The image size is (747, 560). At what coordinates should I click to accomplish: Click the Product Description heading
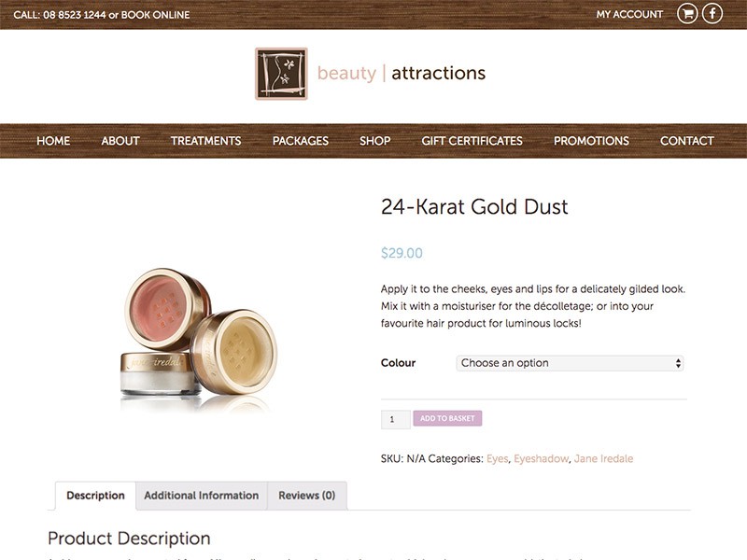129,539
